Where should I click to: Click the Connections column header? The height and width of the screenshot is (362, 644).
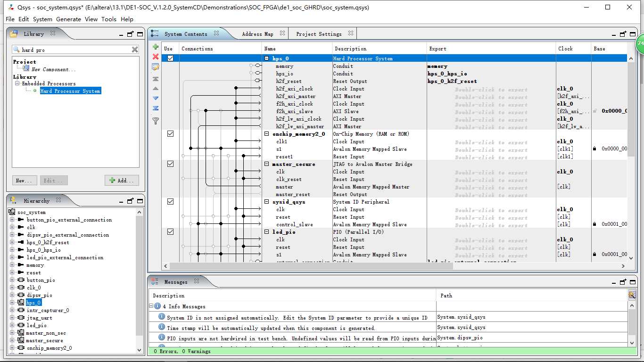[220, 49]
